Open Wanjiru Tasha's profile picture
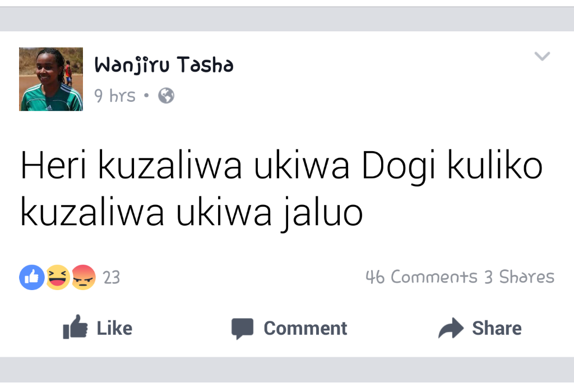Image resolution: width=574 pixels, height=392 pixels. click(x=51, y=79)
